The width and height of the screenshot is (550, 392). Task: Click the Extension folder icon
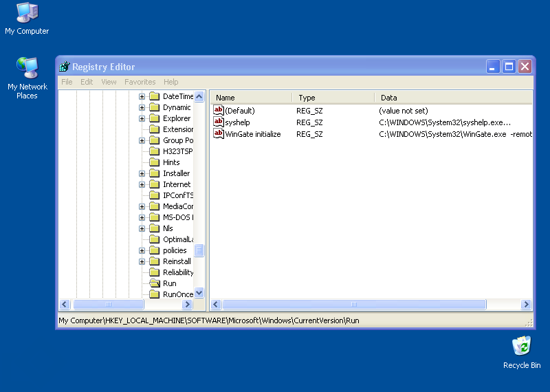click(x=154, y=129)
